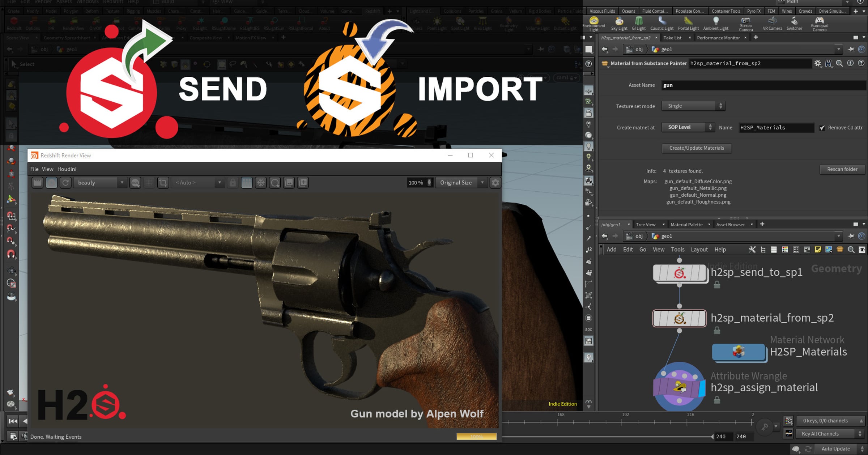Click the magnifier find icon in network toolbar

(851, 250)
